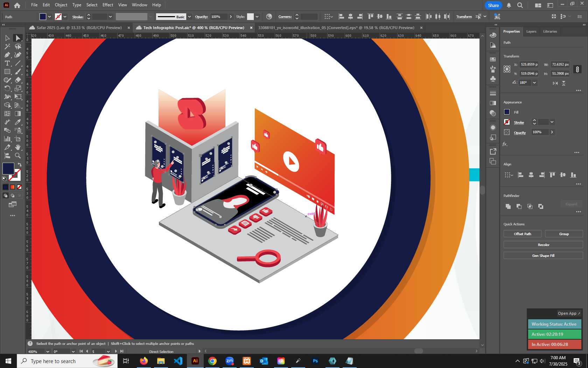Select the Column Graph tool

click(x=7, y=139)
